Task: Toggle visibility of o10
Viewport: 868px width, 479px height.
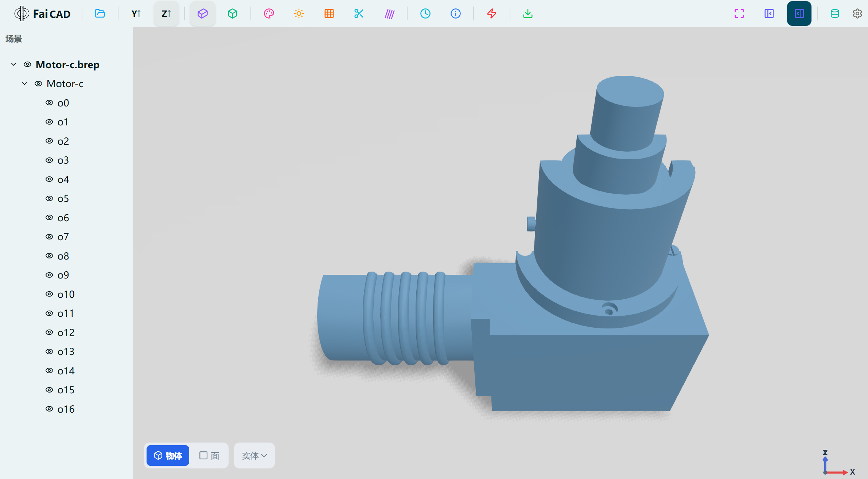Action: coord(49,294)
